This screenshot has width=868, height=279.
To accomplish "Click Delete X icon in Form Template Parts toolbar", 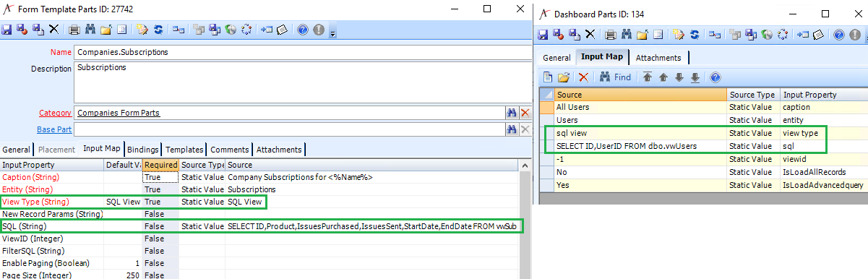I will click(53, 30).
